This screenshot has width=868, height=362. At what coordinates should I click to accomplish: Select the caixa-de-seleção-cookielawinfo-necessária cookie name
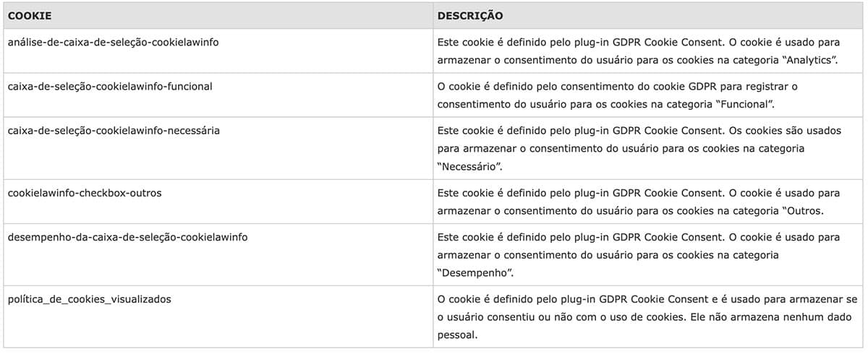pos(114,130)
